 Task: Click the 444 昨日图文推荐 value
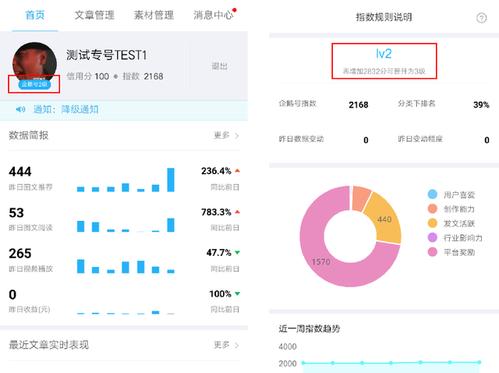[x=20, y=172]
